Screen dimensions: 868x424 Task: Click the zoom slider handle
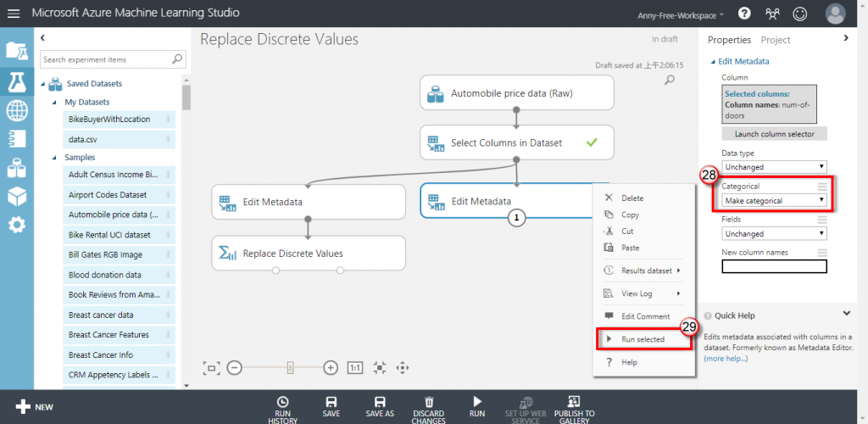click(290, 367)
